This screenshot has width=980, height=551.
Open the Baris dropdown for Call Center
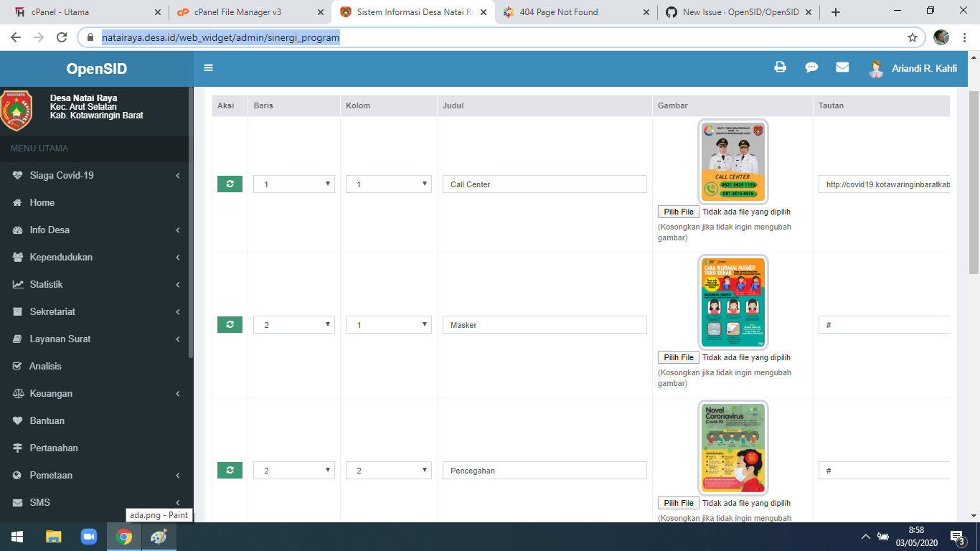coord(293,184)
